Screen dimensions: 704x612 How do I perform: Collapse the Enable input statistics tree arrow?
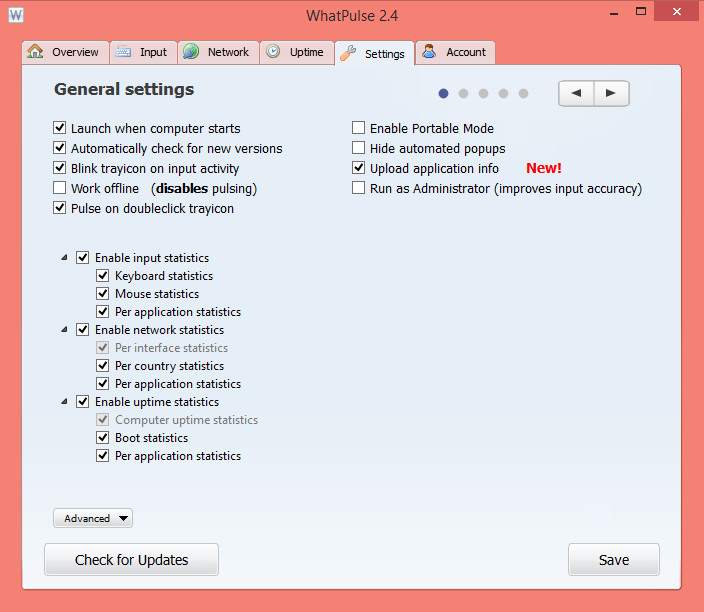(x=64, y=258)
